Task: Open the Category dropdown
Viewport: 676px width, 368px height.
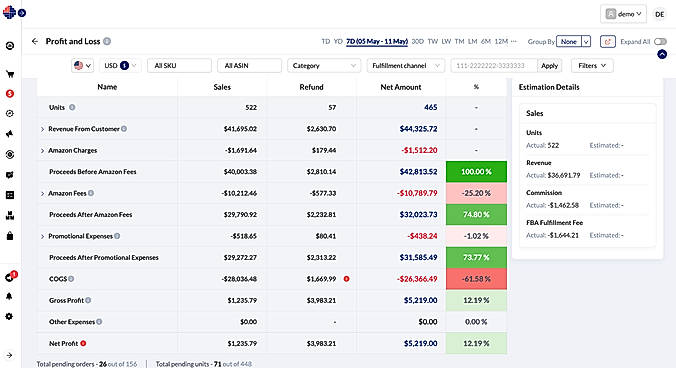Action: point(324,65)
